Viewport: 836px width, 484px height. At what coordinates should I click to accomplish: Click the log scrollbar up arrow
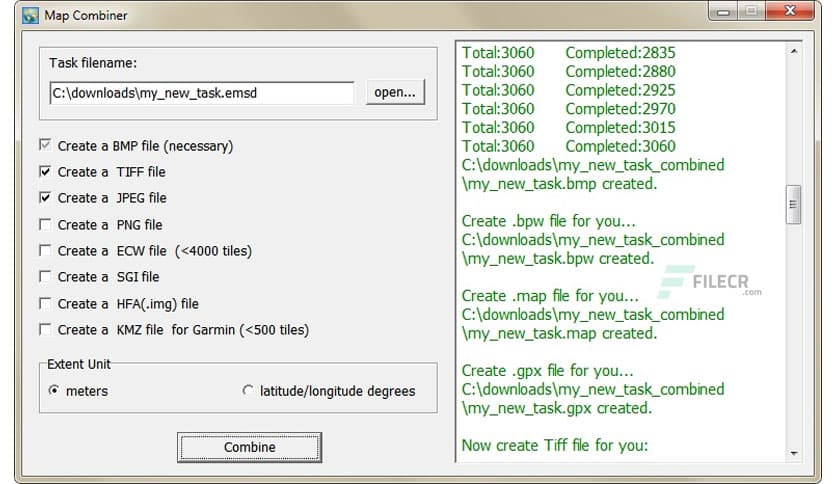(x=794, y=51)
